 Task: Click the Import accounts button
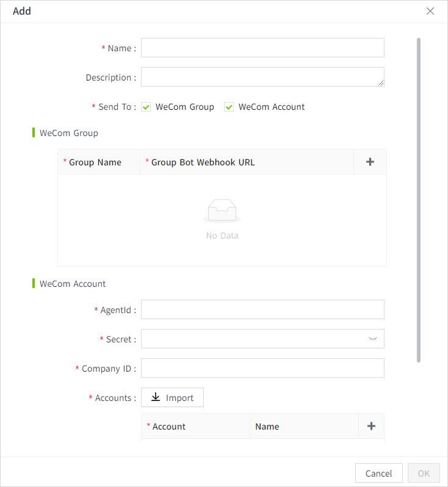point(172,397)
